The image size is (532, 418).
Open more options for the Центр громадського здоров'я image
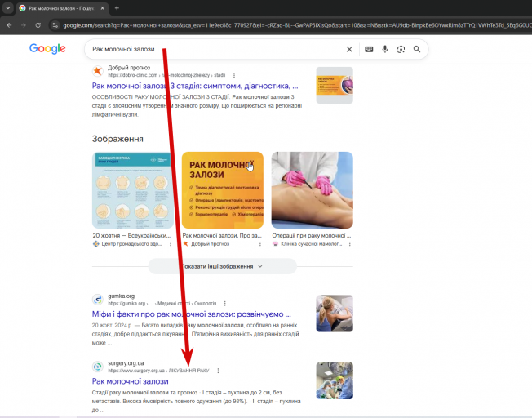click(171, 244)
